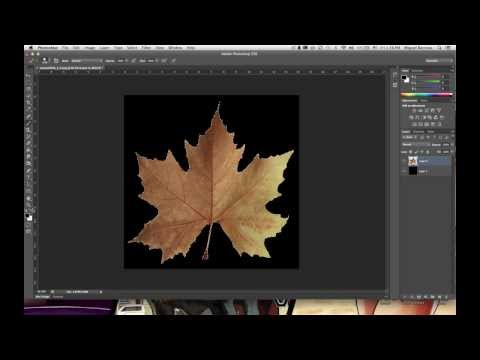This screenshot has width=480, height=360.
Task: Open the Window menu
Action: tap(175, 48)
